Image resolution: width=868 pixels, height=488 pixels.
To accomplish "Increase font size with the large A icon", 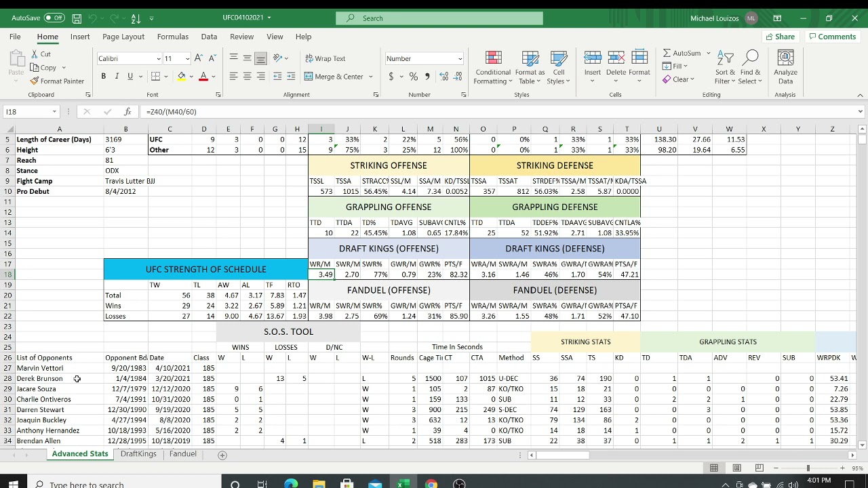I will [x=198, y=58].
